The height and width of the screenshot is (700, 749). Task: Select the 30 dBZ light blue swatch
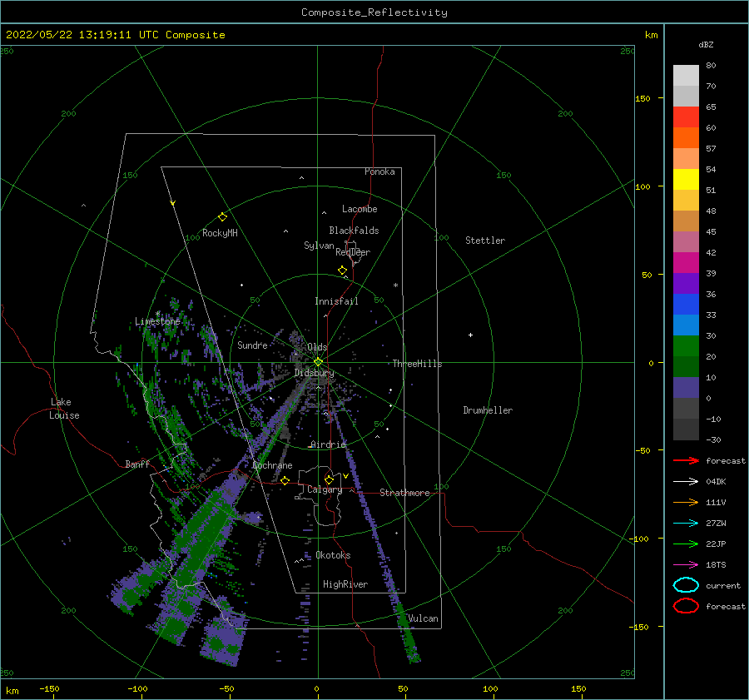(686, 325)
